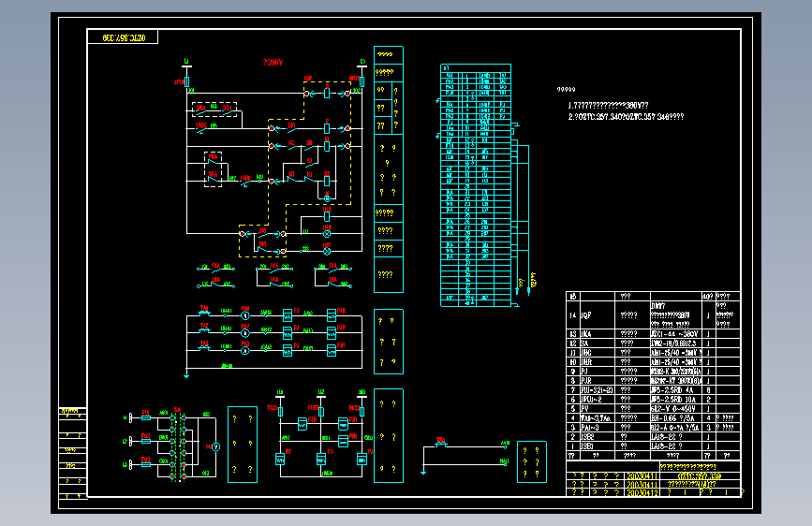
Task: Select the SA entry in parts table row 12
Action: tap(584, 343)
